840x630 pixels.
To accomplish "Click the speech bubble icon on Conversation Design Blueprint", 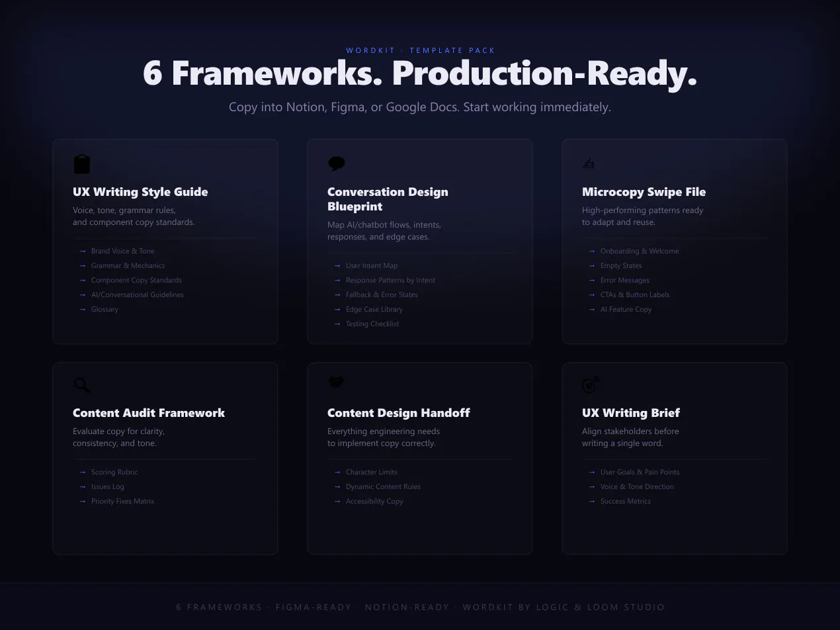I will 336,163.
